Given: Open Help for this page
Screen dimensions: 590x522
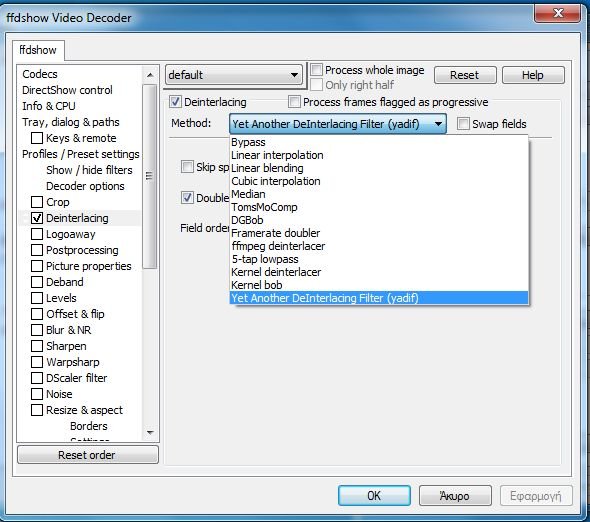Looking at the screenshot, I should point(533,75).
